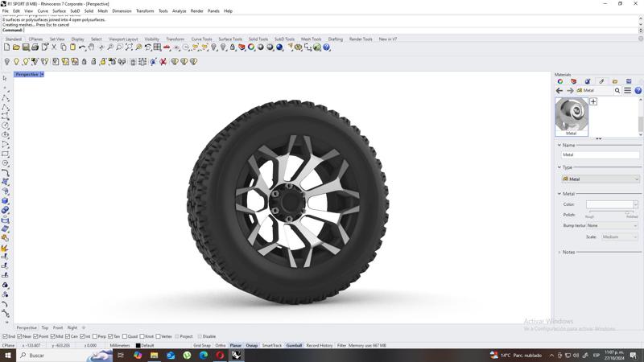Screen dimensions: 644x362
Task: Click the Metal material thumbnail
Action: tap(572, 117)
